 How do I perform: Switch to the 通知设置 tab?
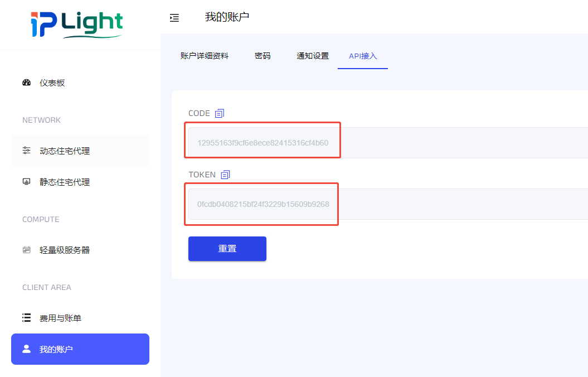click(x=313, y=56)
